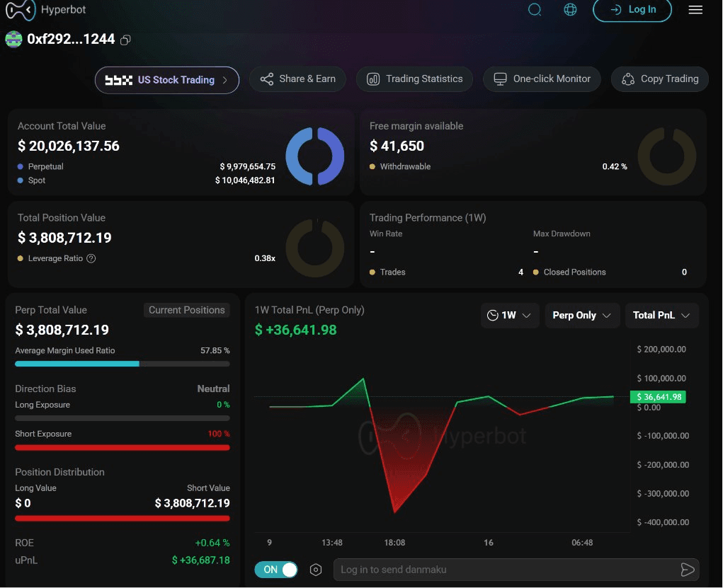Expand the 1W timeframe dropdown
723x588 pixels.
click(510, 316)
